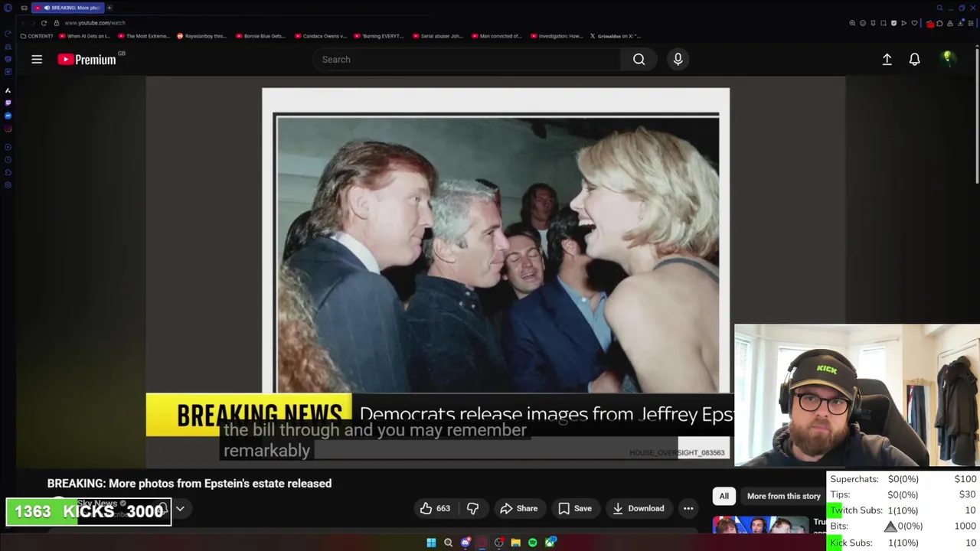Open Bonnie Blue Gets... bookmark
The width and height of the screenshot is (980, 551).
pos(260,36)
